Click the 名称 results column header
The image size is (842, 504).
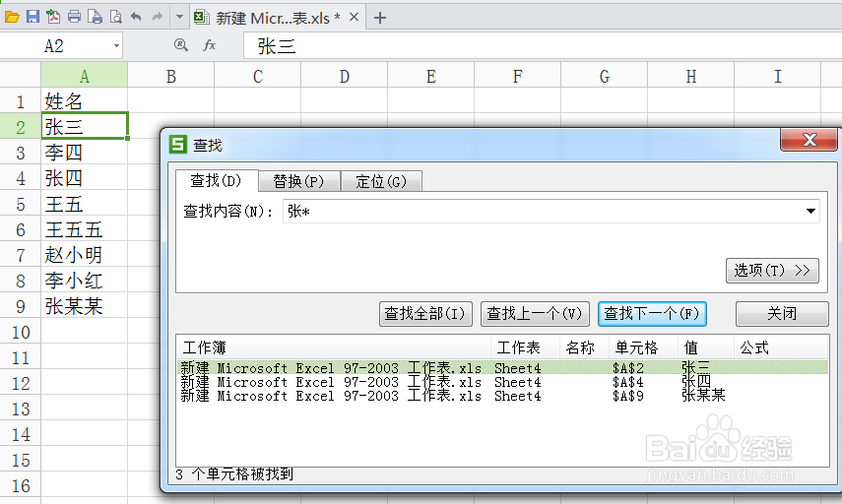coord(584,347)
